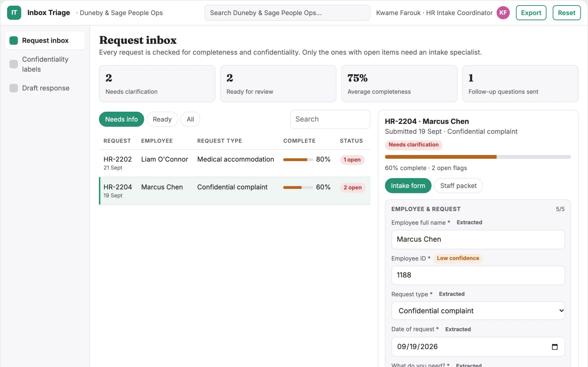This screenshot has height=367, width=588.
Task: Click the Employee ID field
Action: tap(478, 276)
